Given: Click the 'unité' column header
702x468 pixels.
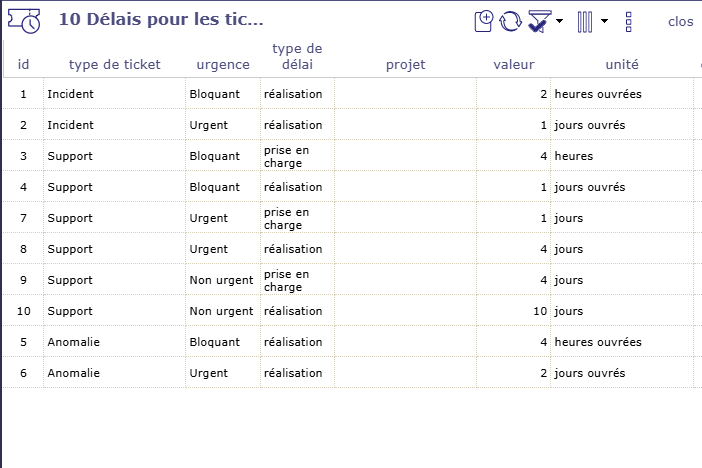Looking at the screenshot, I should click(x=622, y=64).
